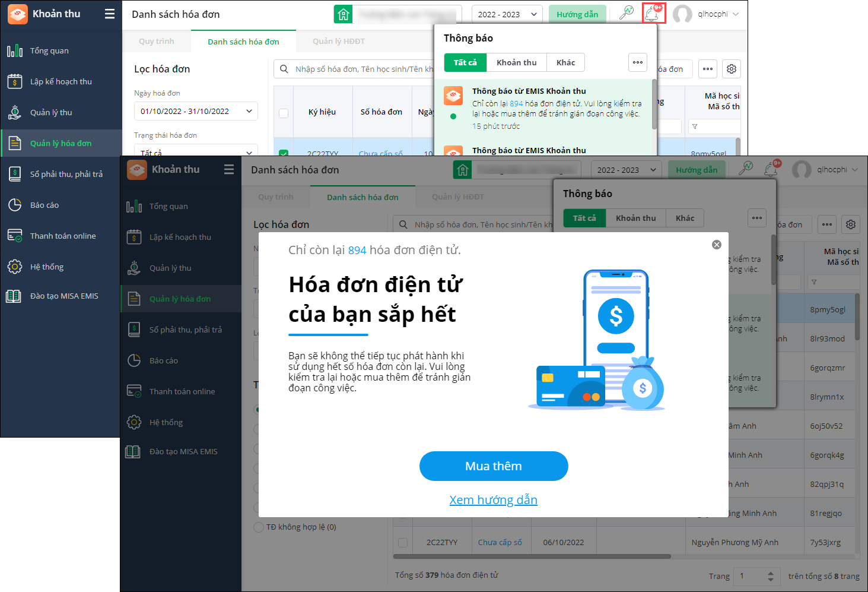868x592 pixels.
Task: Click hamburger menu icon in front window sidebar
Action: (229, 169)
